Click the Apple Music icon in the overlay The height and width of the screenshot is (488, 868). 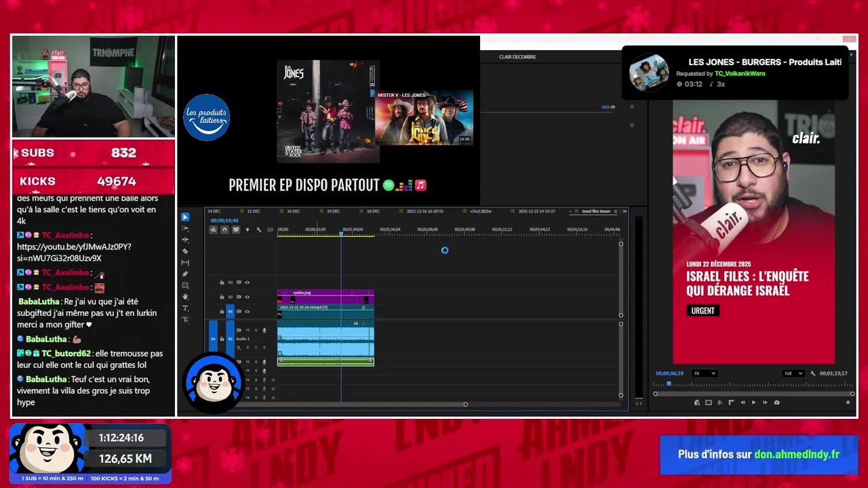coord(420,185)
